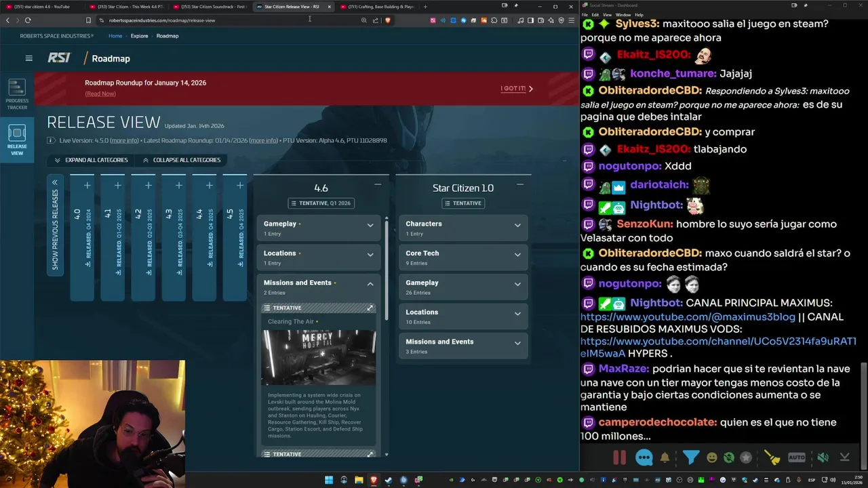This screenshot has width=868, height=488.
Task: Expand the 4.0 release column
Action: (x=87, y=185)
